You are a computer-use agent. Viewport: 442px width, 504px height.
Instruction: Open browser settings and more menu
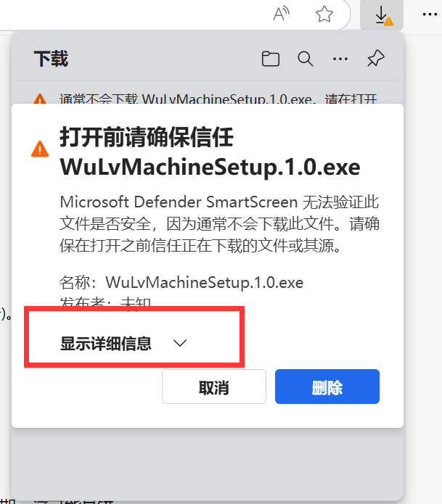(x=430, y=15)
